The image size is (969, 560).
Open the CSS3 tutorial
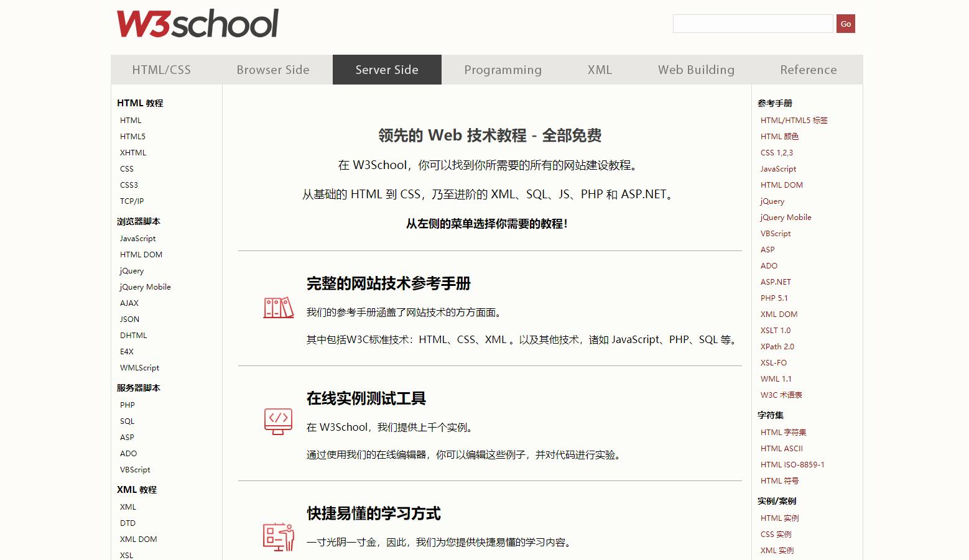[129, 185]
